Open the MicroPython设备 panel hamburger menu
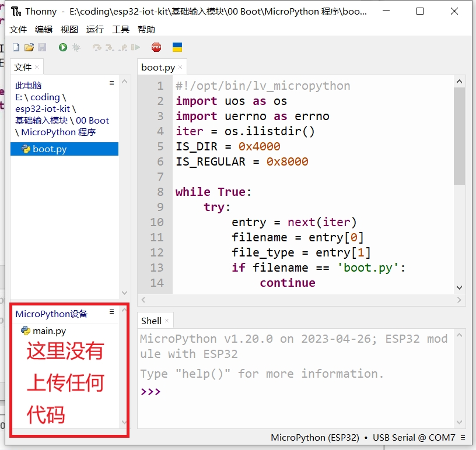 [111, 312]
